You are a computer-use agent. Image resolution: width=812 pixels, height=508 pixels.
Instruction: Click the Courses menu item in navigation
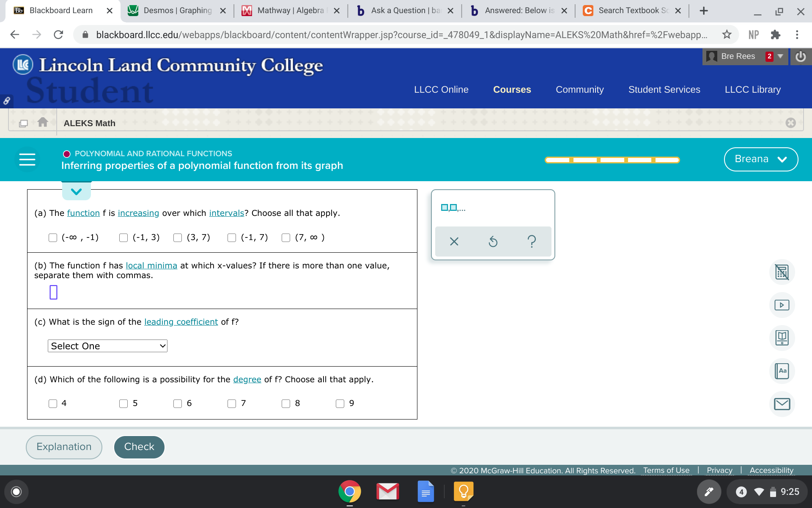(512, 89)
